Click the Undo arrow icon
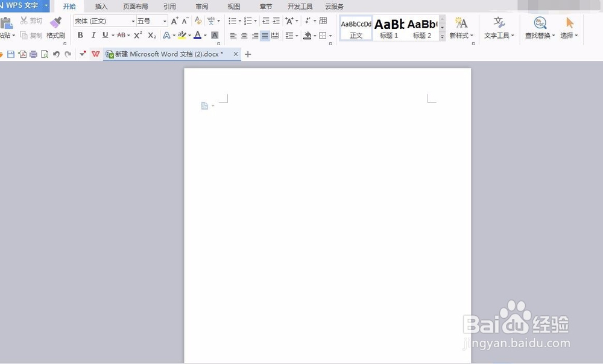 57,54
